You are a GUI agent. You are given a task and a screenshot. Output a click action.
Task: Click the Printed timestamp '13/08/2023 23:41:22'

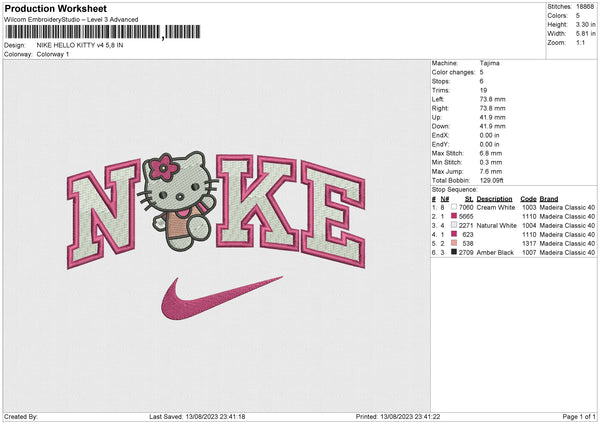(x=410, y=416)
